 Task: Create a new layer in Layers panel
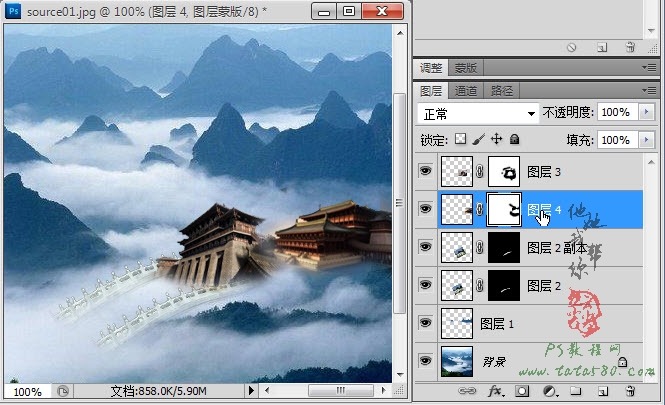coord(603,391)
